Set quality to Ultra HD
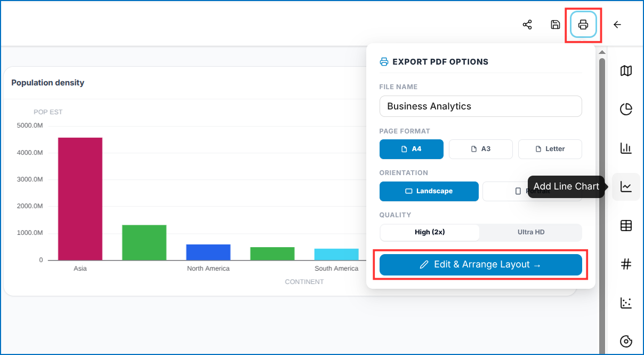The image size is (644, 355). (x=531, y=232)
